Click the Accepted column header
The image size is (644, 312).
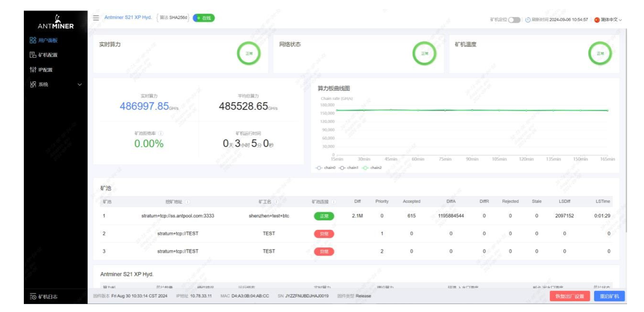[x=412, y=201]
